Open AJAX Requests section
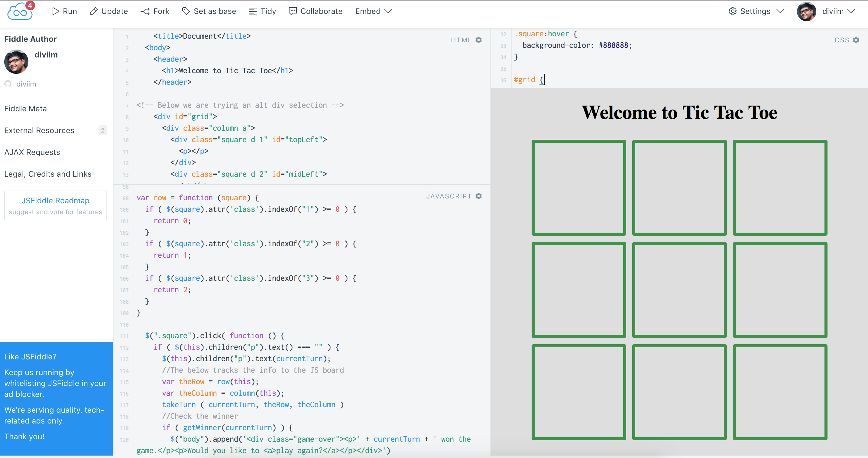 (x=32, y=152)
